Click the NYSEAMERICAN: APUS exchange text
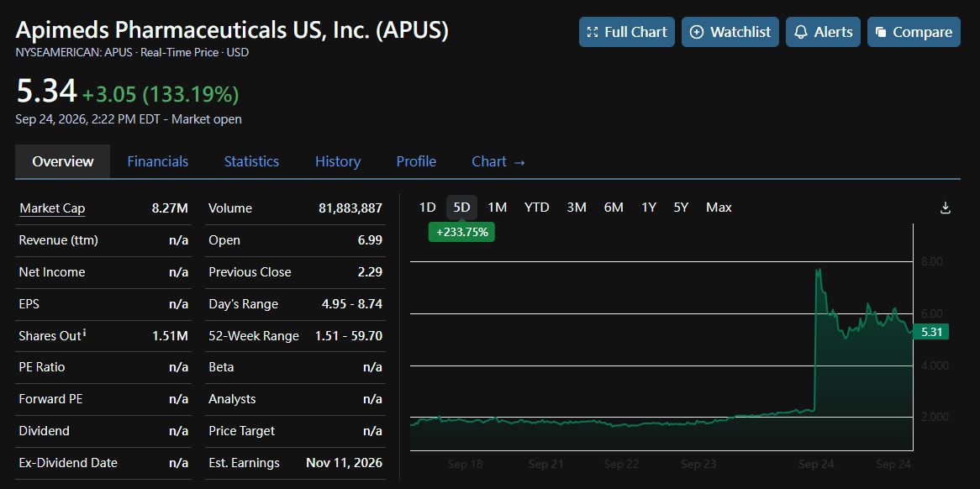The height and width of the screenshot is (489, 980). [74, 52]
